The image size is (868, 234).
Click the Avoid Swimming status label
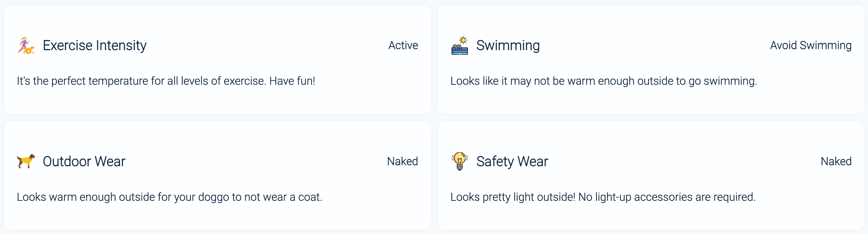click(810, 45)
